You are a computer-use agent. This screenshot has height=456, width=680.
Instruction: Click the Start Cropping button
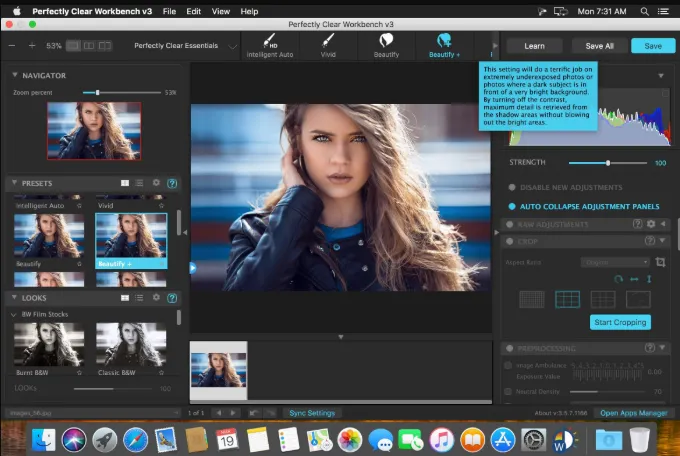pyautogui.click(x=620, y=322)
